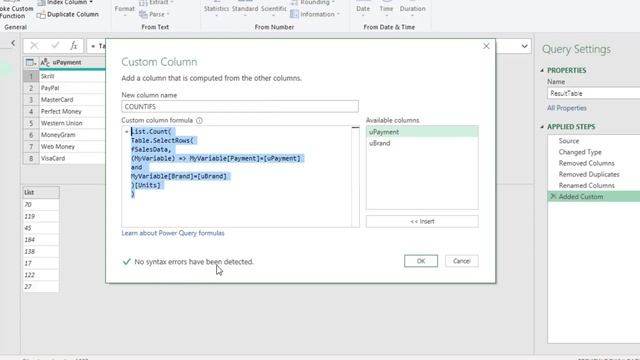Click Cancel in Custom Column dialog
This screenshot has width=640, height=360.
[462, 261]
